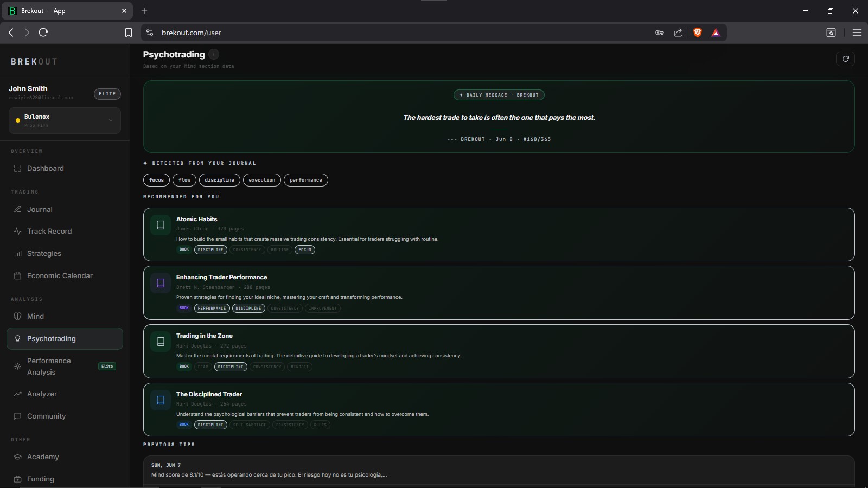Click the Mind brain icon
The image size is (868, 488).
[x=17, y=317]
